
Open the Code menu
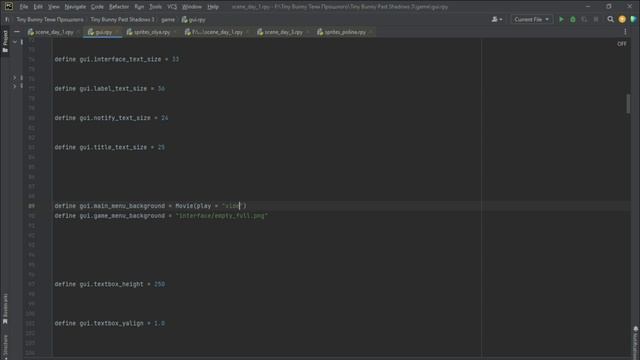pos(97,7)
